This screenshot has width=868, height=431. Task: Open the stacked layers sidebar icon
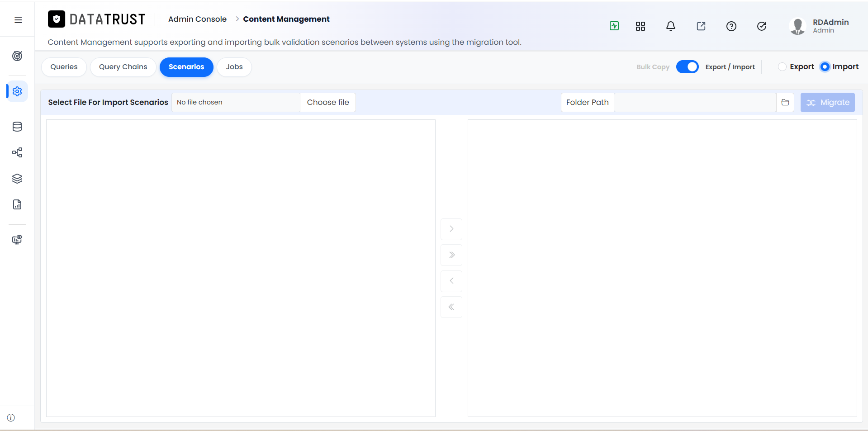pos(17,179)
